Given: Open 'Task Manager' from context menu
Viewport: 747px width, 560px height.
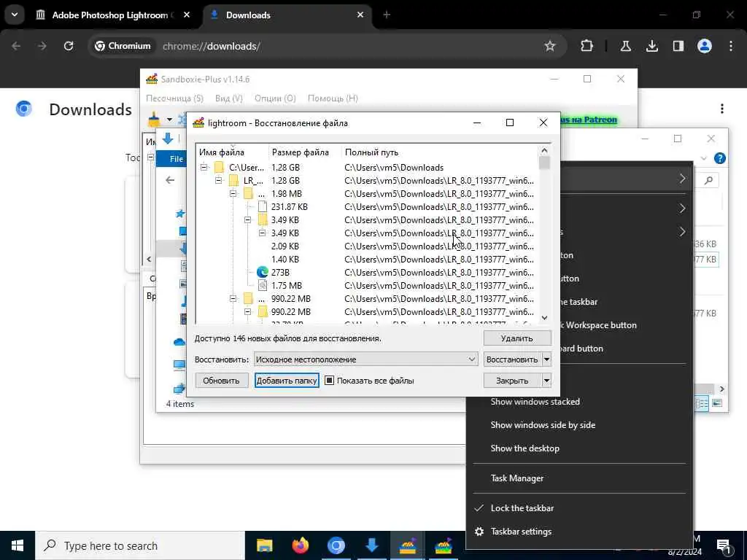Looking at the screenshot, I should 517,478.
